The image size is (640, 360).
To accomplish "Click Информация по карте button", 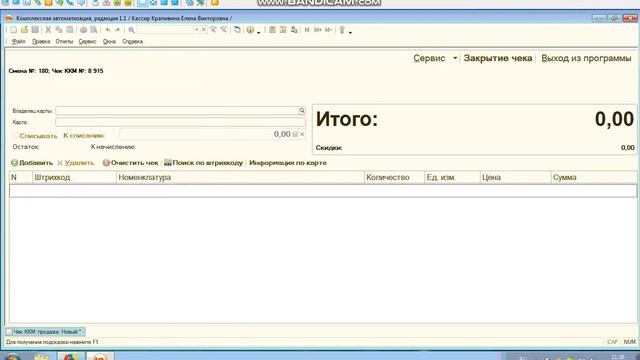I will 288,163.
